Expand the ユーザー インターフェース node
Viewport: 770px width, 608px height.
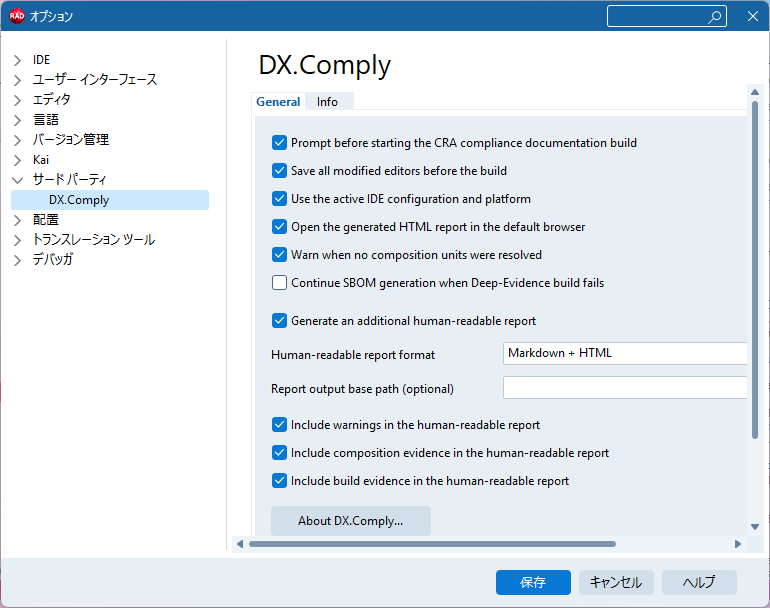point(17,80)
